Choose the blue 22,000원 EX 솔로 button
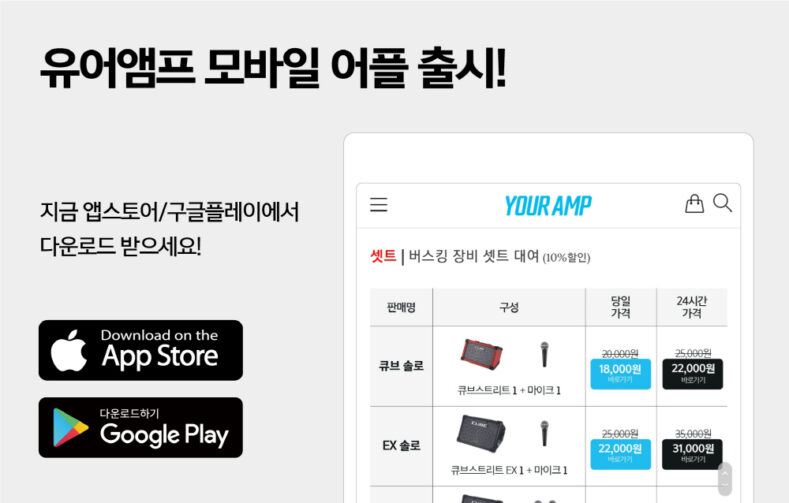 620,454
